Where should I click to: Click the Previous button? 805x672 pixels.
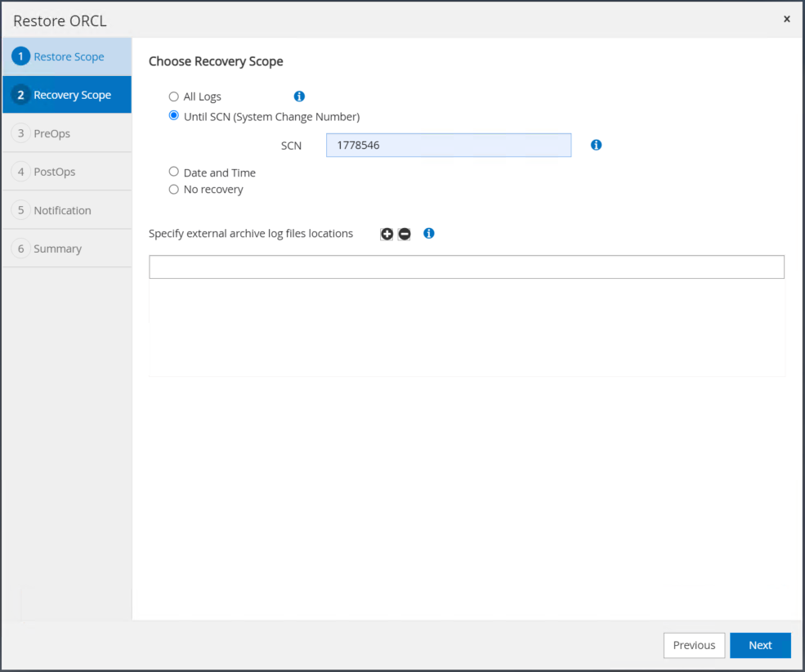click(694, 645)
